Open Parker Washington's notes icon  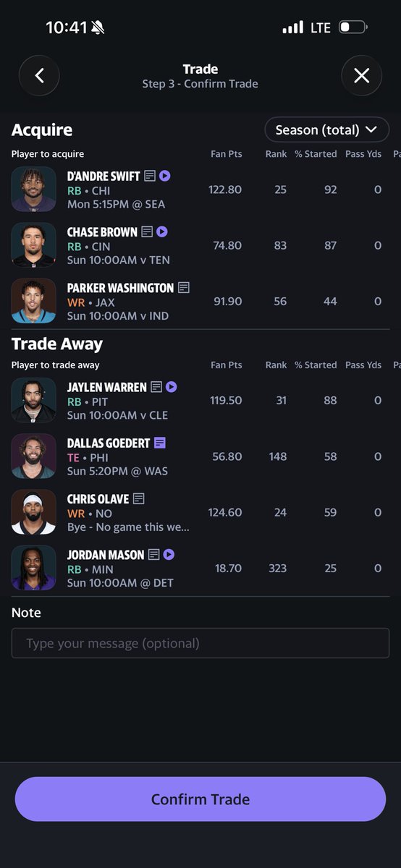click(184, 288)
